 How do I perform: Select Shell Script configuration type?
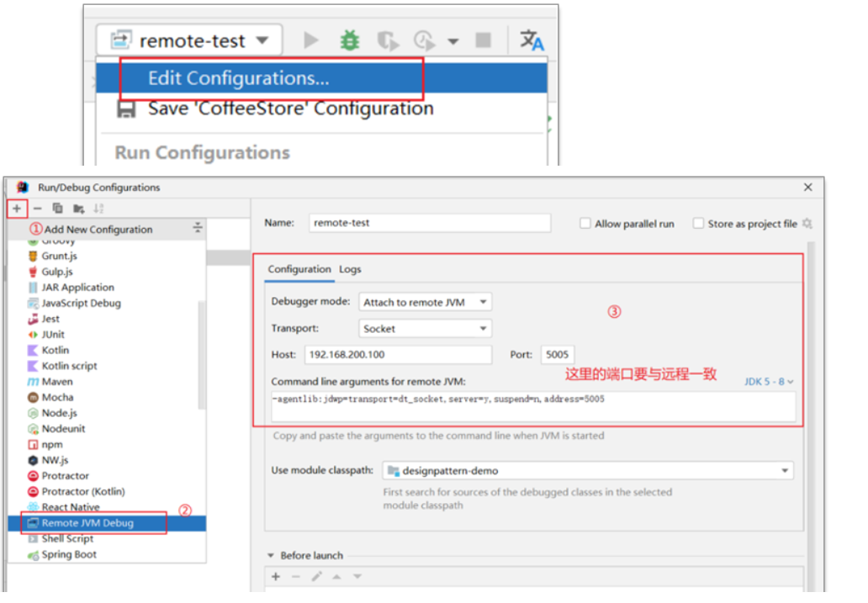click(108, 539)
